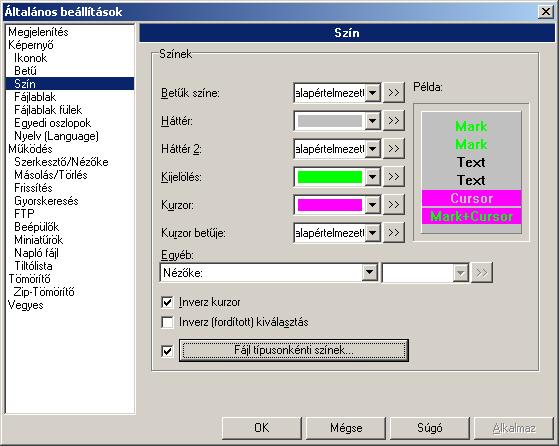Image resolution: width=559 pixels, height=446 pixels.
Task: Click the >> button next to Kurzor
Action: (394, 205)
